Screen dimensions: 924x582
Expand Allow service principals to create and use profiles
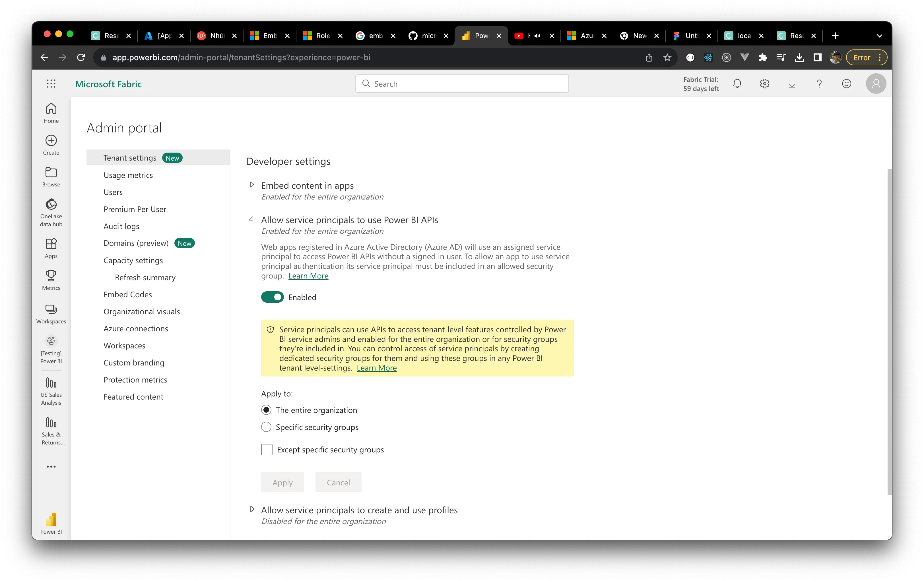[x=252, y=510]
